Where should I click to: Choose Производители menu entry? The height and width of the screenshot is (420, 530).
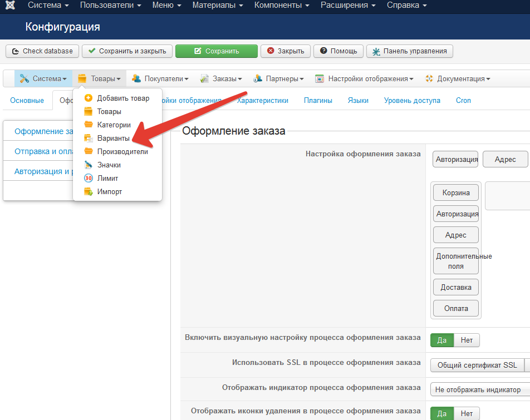(x=117, y=151)
